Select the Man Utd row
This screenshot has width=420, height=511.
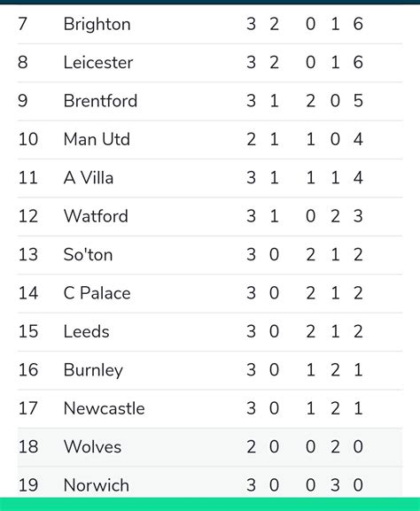point(210,139)
